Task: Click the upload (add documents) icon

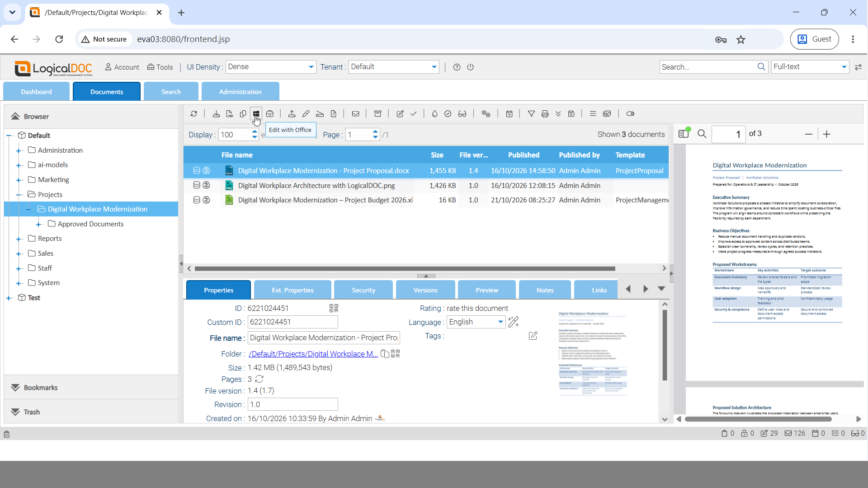Action: (x=292, y=114)
